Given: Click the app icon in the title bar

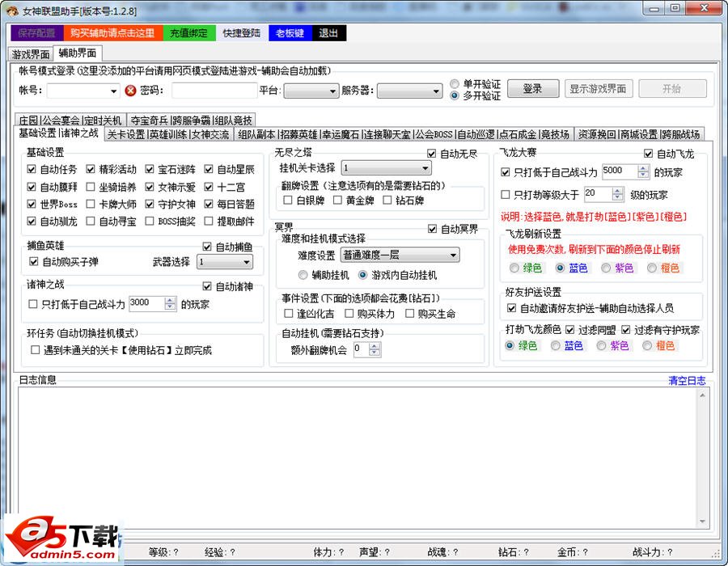Looking at the screenshot, I should (11, 9).
